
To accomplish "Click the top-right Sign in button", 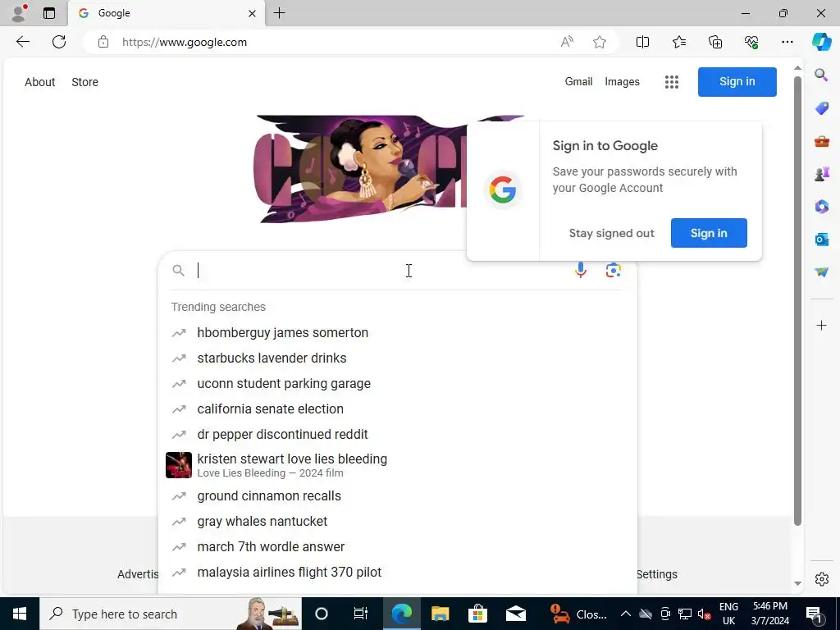I will (x=737, y=81).
